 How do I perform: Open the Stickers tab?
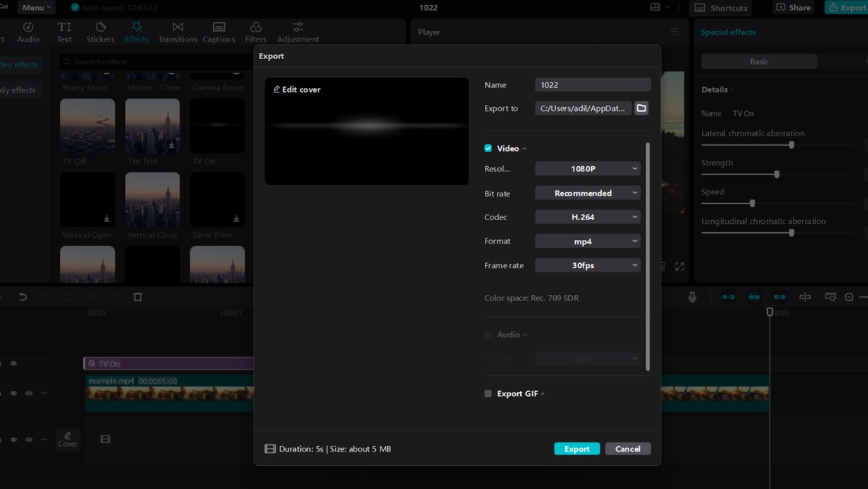[100, 32]
